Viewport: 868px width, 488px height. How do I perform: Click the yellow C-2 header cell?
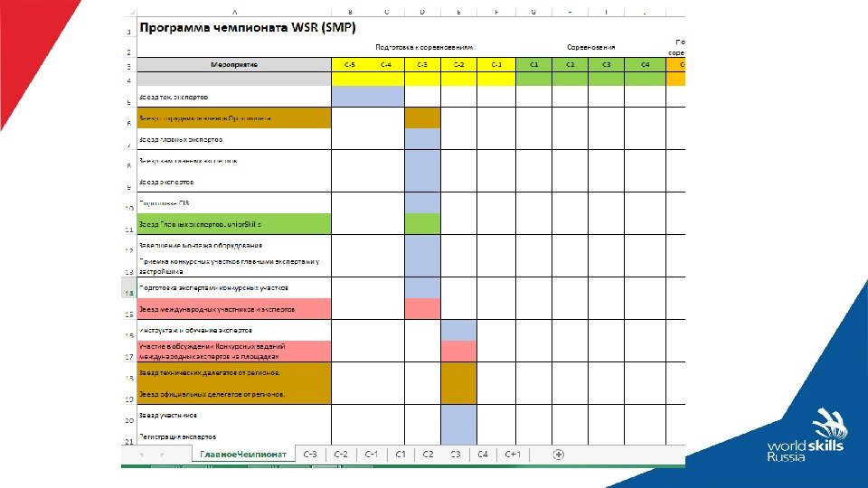[x=459, y=65]
